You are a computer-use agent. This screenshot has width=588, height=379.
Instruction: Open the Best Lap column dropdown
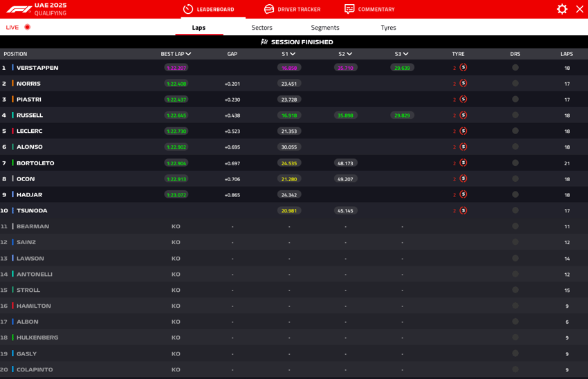[x=188, y=54]
